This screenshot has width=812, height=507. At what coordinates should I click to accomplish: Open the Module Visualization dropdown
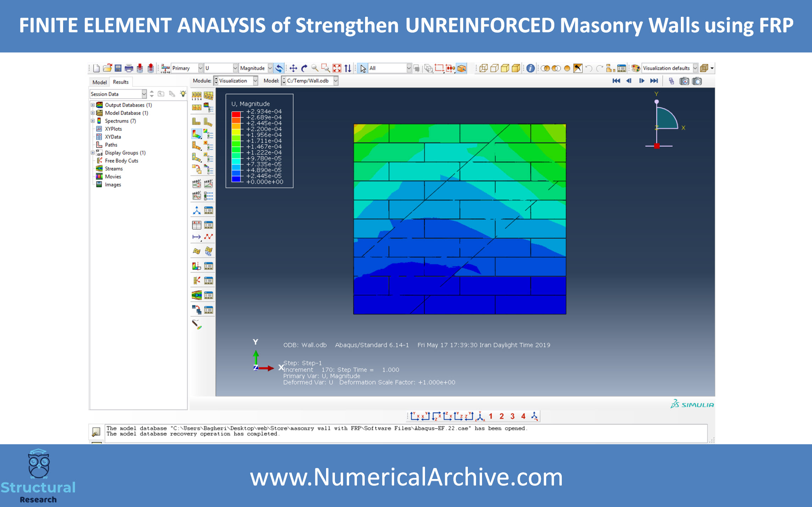point(255,81)
